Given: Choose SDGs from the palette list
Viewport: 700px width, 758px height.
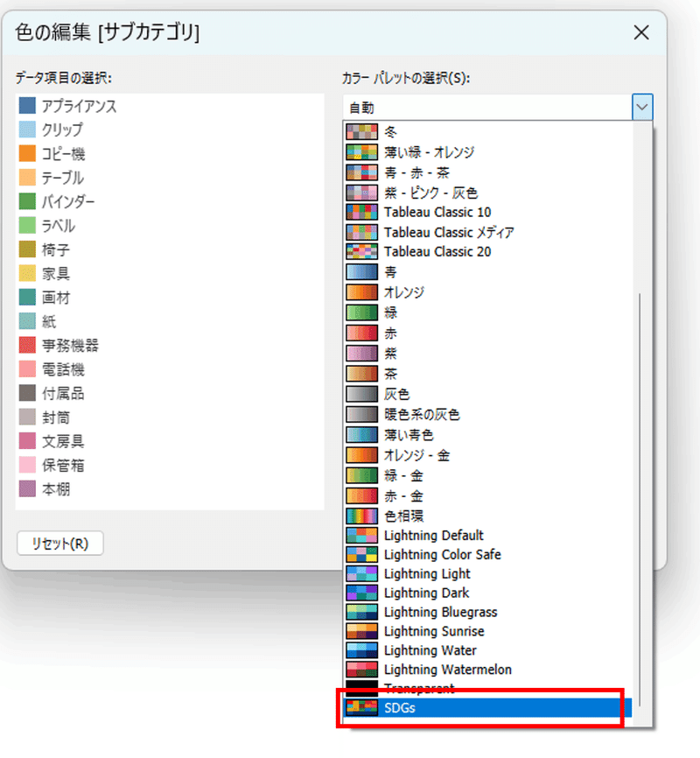Looking at the screenshot, I should coord(411,705).
